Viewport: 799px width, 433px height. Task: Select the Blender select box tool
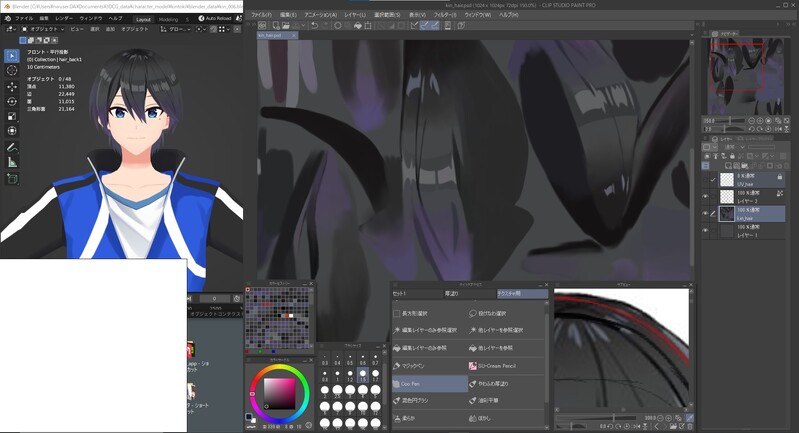[12, 56]
